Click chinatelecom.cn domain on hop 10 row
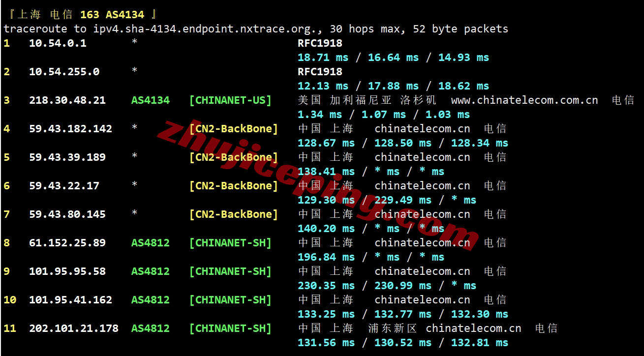The width and height of the screenshot is (644, 356). tap(423, 300)
